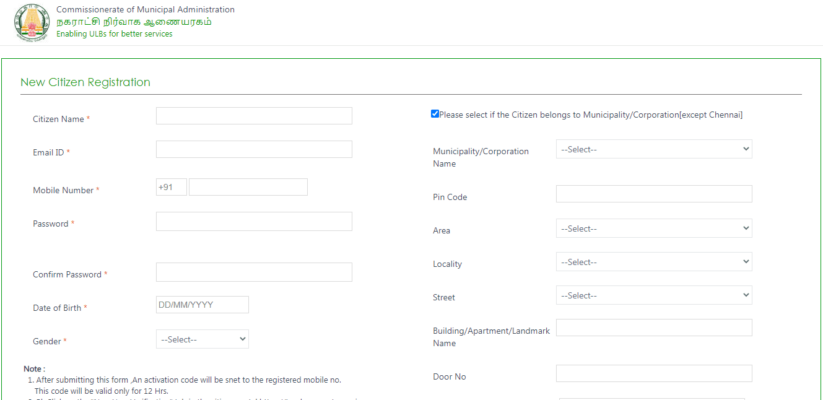Click the Pin Code input field
This screenshot has height=400, width=823.
pyautogui.click(x=654, y=194)
